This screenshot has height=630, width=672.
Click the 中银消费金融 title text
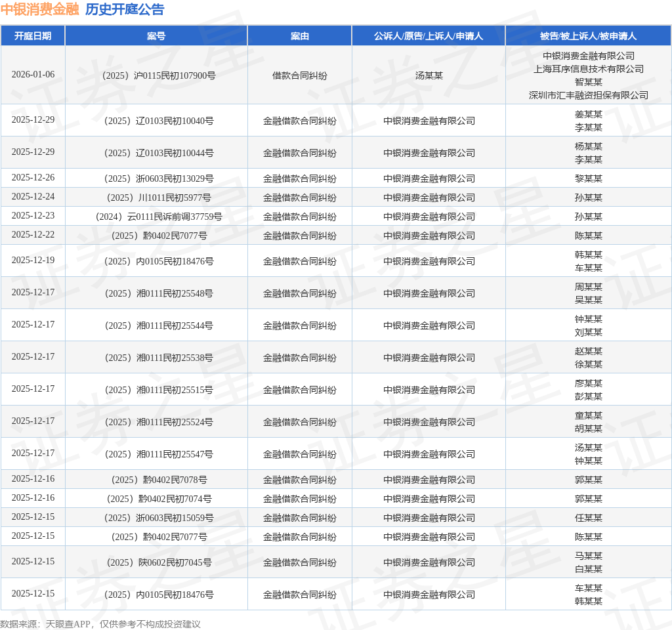[40, 9]
